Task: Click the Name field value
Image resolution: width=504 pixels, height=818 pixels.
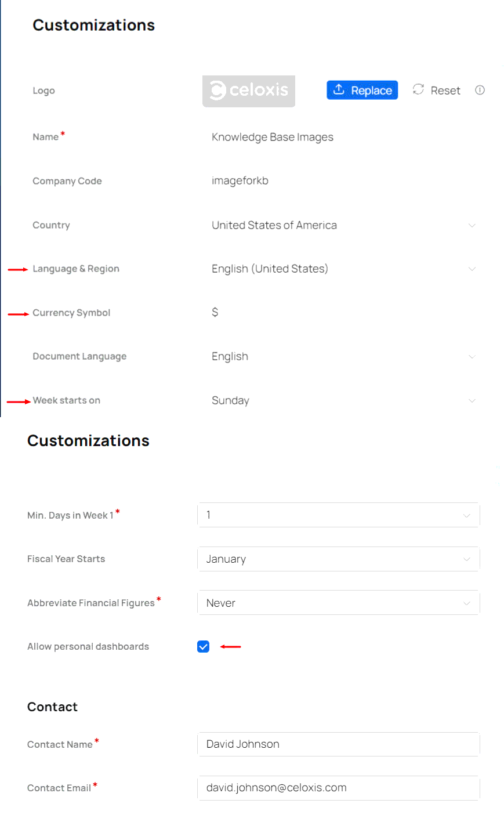Action: [x=273, y=137]
